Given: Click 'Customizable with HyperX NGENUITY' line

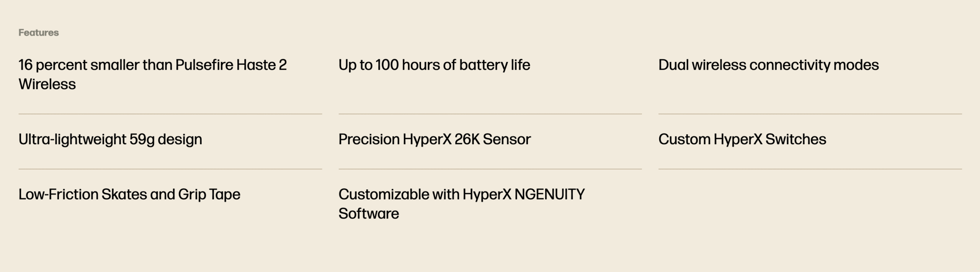Looking at the screenshot, I should tap(462, 194).
